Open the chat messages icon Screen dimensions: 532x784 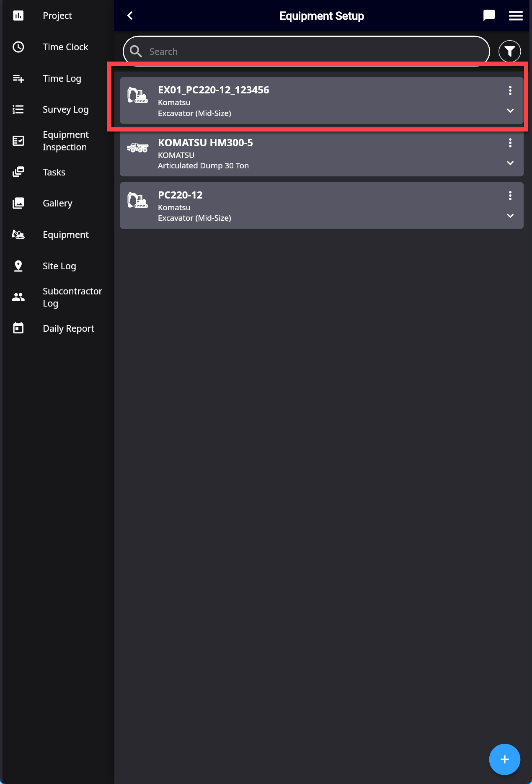pos(489,16)
